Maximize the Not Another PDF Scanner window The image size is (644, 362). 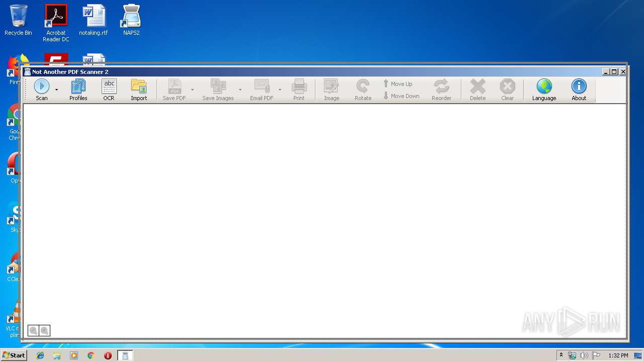pos(614,72)
